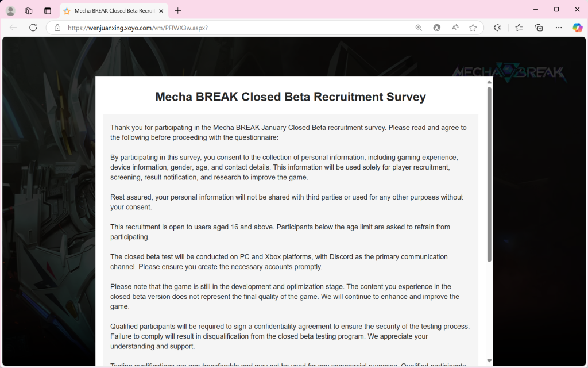Click the paragraph starting 'Qualified participants'
This screenshot has width=588, height=368.
(x=290, y=336)
